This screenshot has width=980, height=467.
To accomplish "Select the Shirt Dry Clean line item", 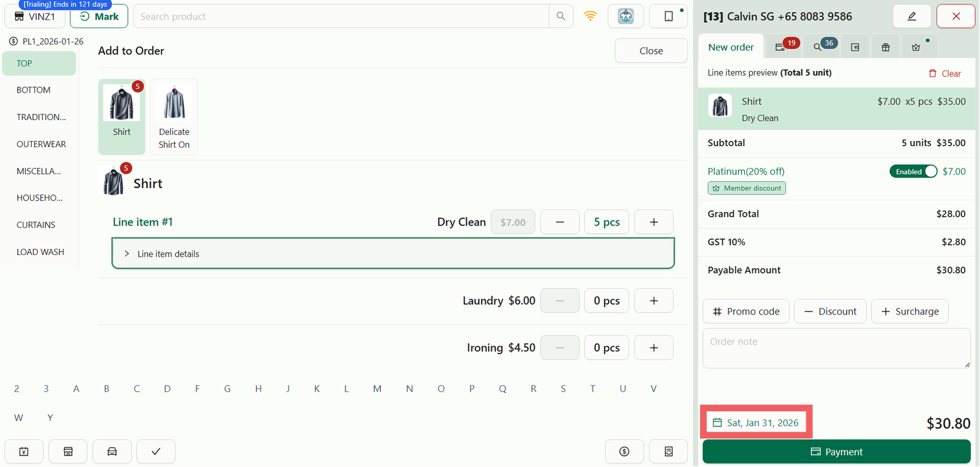I will 837,109.
